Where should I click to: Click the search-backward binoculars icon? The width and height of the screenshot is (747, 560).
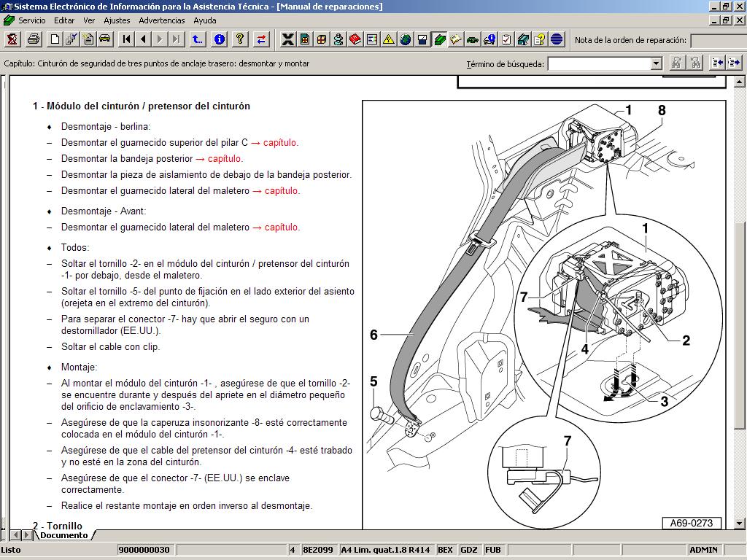[x=695, y=63]
